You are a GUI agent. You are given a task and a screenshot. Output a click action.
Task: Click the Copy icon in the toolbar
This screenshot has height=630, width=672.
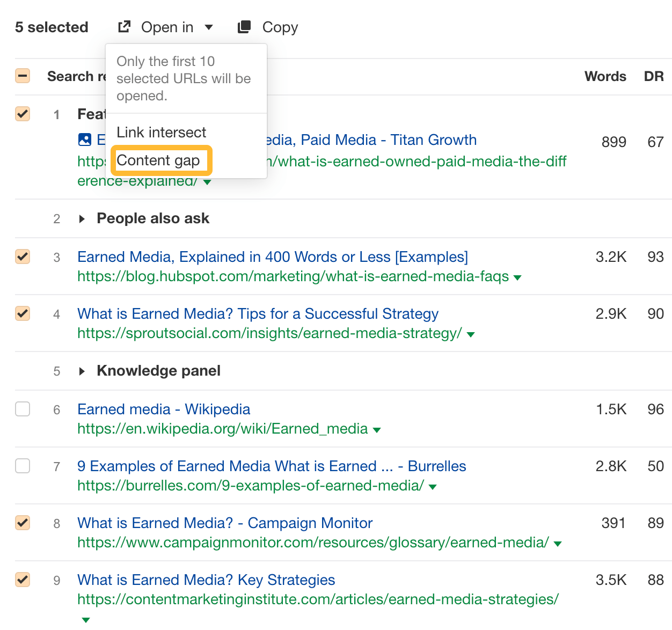tap(244, 27)
